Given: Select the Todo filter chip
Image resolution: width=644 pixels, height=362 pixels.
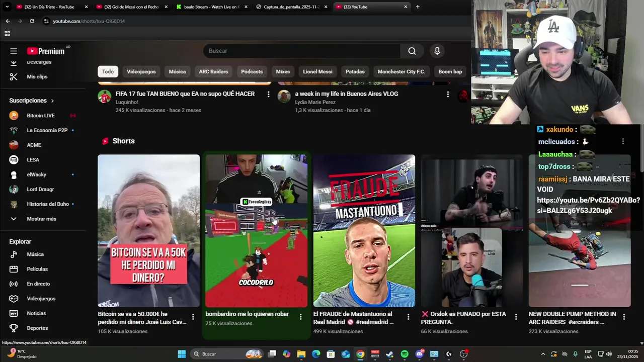Looking at the screenshot, I should point(108,71).
